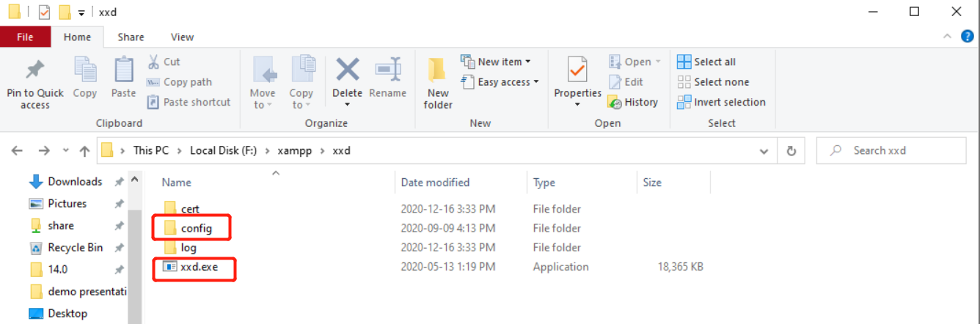Image resolution: width=980 pixels, height=324 pixels.
Task: Switch to the Share ribbon tab
Action: point(131,37)
